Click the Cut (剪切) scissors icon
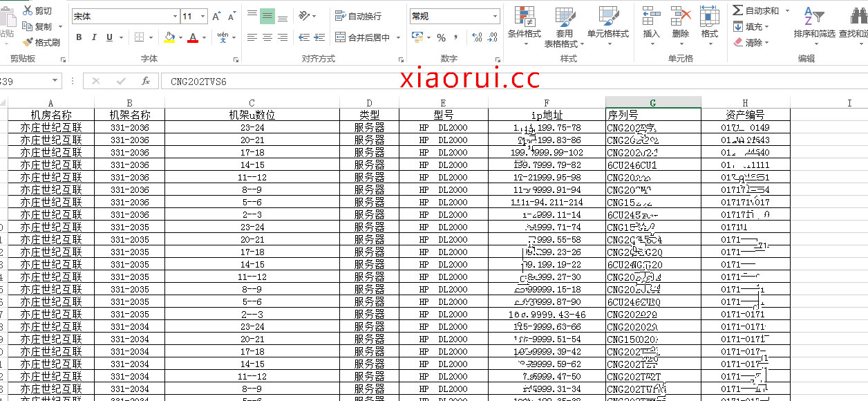Viewport: 868px width, 401px height. 28,10
